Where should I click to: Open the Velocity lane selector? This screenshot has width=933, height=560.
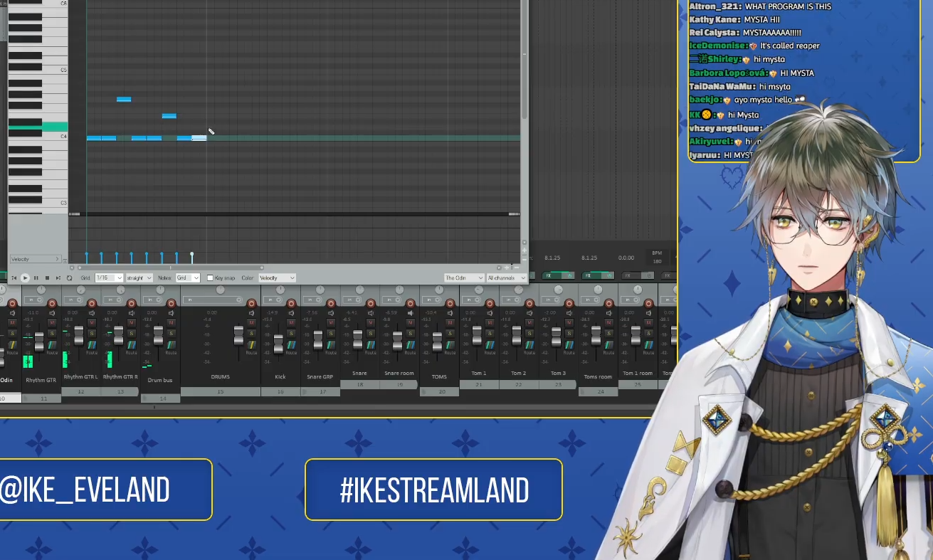click(36, 259)
